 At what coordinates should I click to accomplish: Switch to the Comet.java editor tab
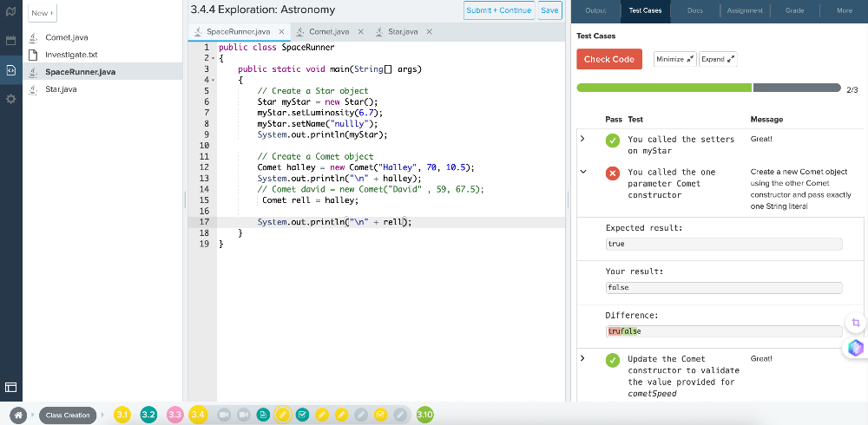pyautogui.click(x=329, y=31)
